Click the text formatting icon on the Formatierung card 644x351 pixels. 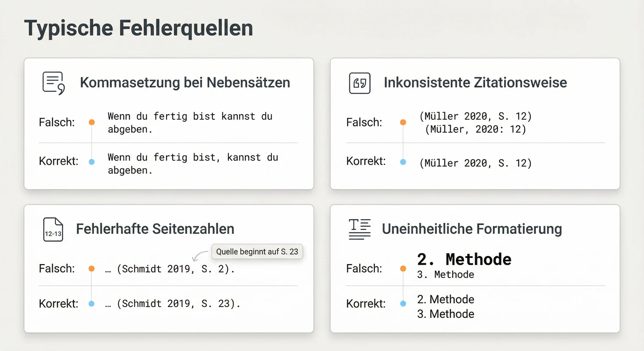[359, 229]
